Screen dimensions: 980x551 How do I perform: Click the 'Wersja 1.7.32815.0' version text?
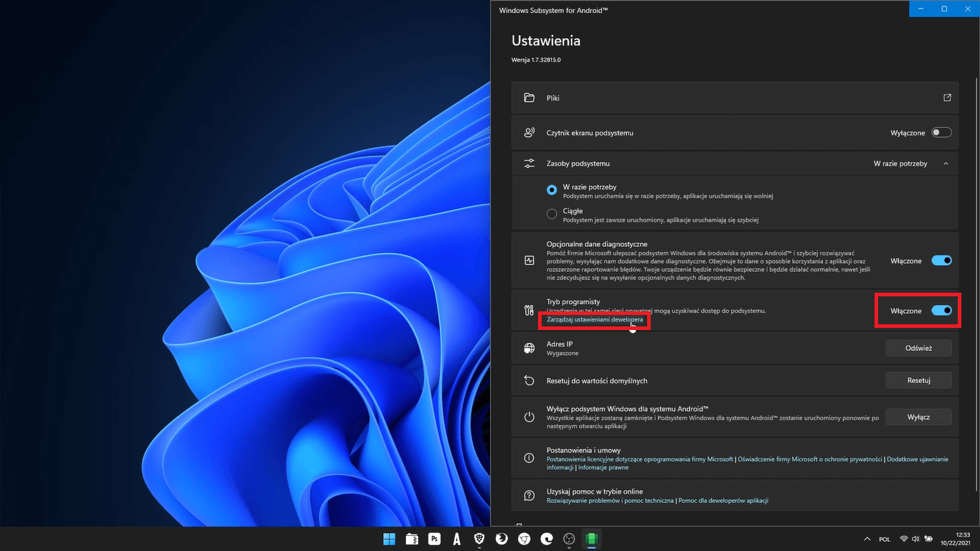536,60
